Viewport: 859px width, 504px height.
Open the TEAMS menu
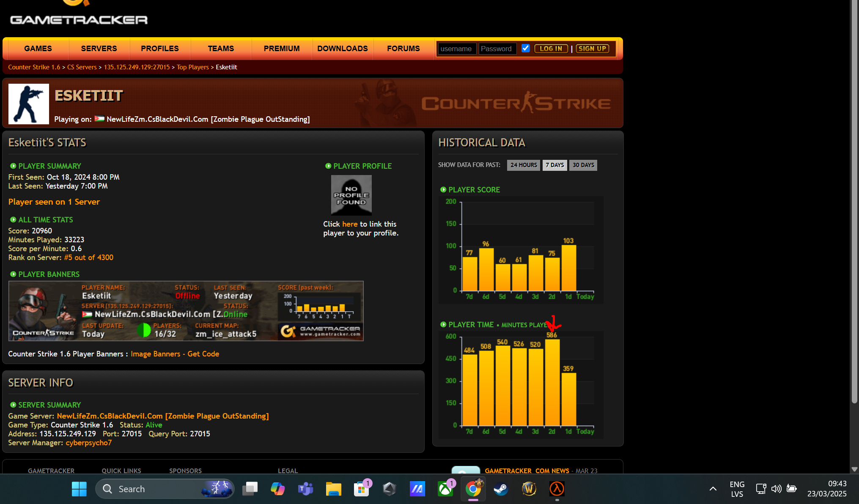pyautogui.click(x=221, y=49)
